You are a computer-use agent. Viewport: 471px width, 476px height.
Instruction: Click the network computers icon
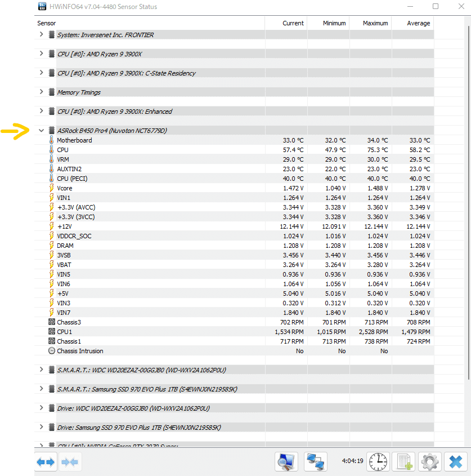pyautogui.click(x=316, y=462)
